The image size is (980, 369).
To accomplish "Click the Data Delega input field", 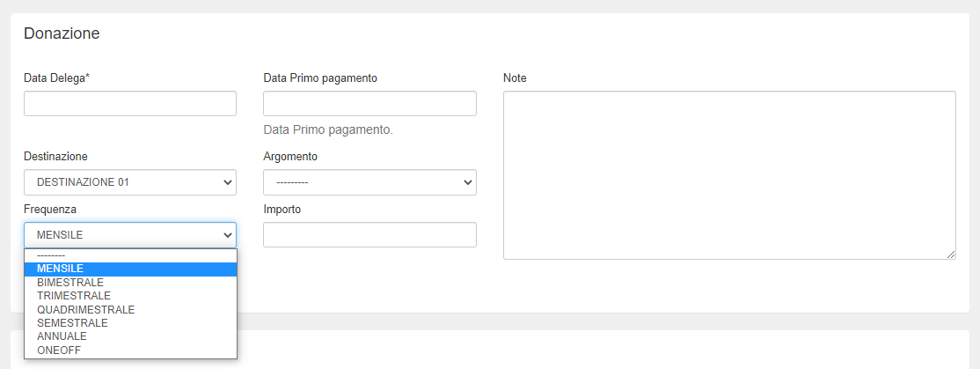I will click(x=129, y=104).
